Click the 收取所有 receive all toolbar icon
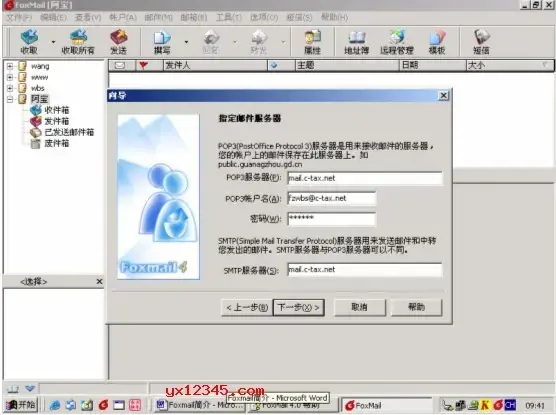The height and width of the screenshot is (415, 556). click(x=78, y=42)
